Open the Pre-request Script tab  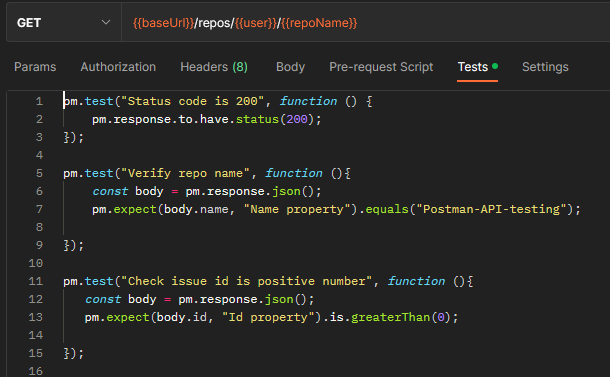click(381, 67)
